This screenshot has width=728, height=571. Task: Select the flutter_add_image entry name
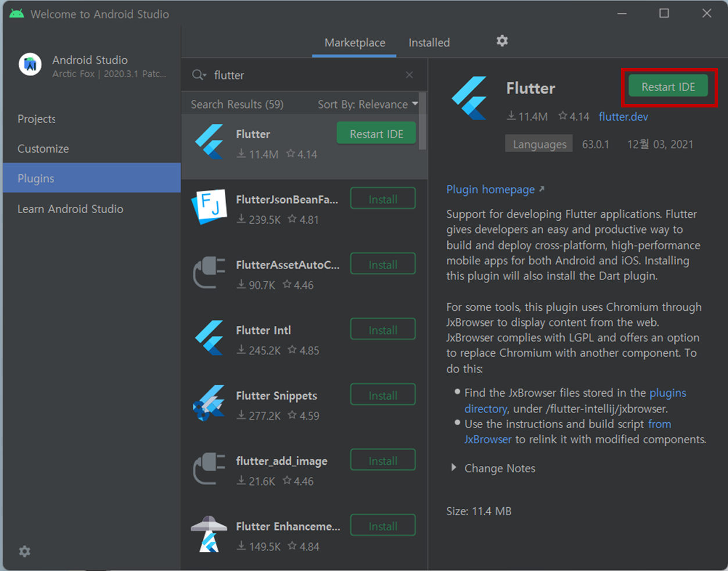pos(282,461)
